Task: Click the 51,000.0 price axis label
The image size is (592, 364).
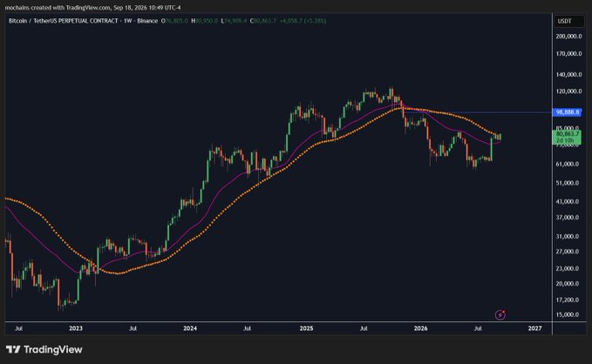Action: pos(567,183)
